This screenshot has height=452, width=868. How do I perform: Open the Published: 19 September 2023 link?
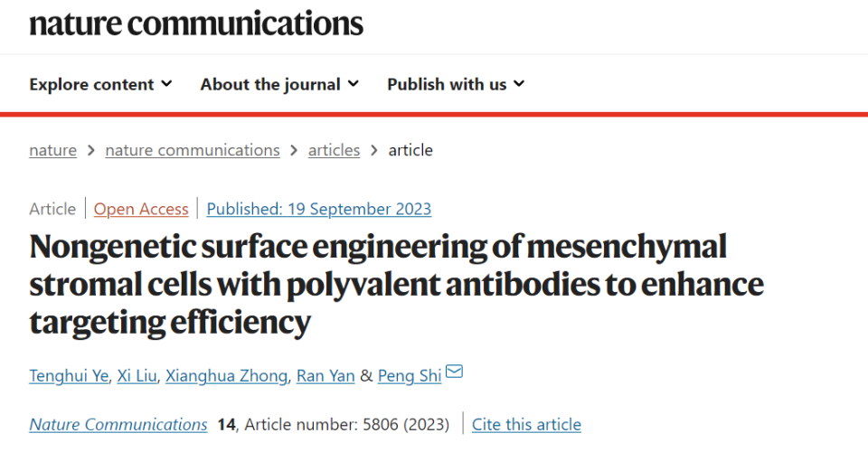click(x=318, y=209)
